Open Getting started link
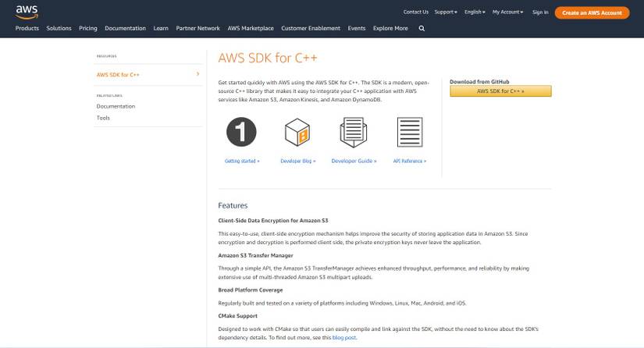 click(x=242, y=161)
